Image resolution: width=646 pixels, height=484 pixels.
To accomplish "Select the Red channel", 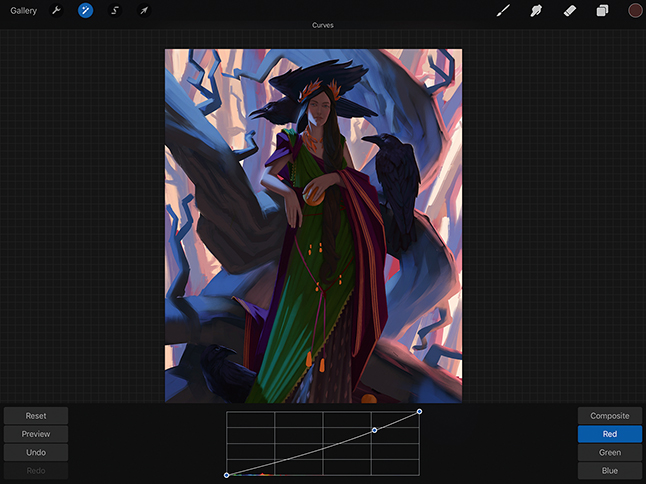I will pos(610,434).
